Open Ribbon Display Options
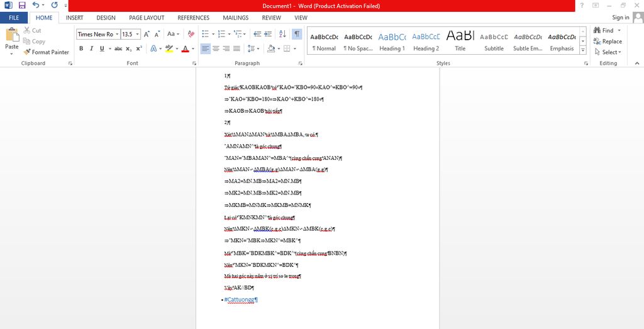The image size is (644, 329). tap(596, 5)
